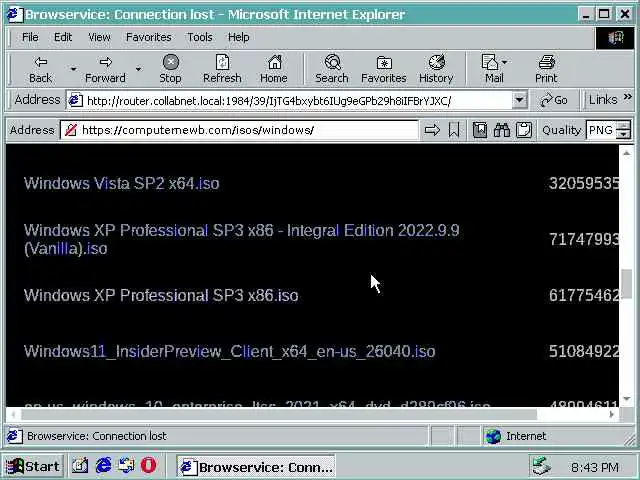Show the History pane
640x480 pixels.
436,69
